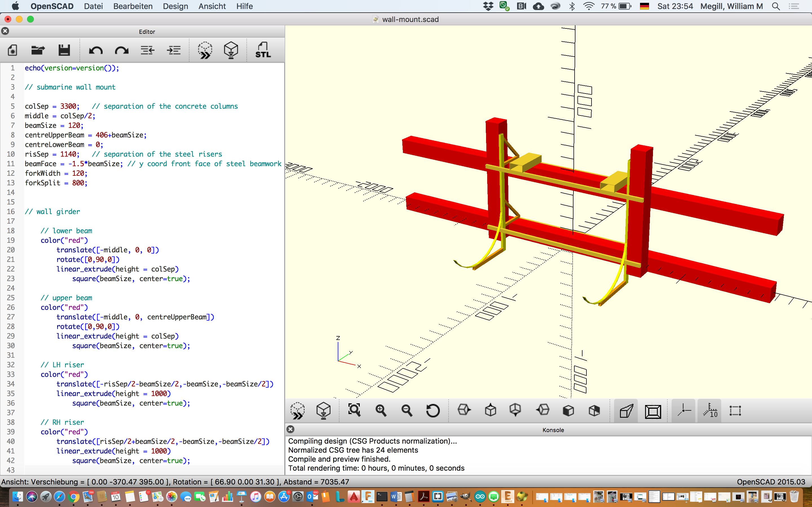Click the editor Render icon
This screenshot has width=812, height=507.
click(x=231, y=50)
